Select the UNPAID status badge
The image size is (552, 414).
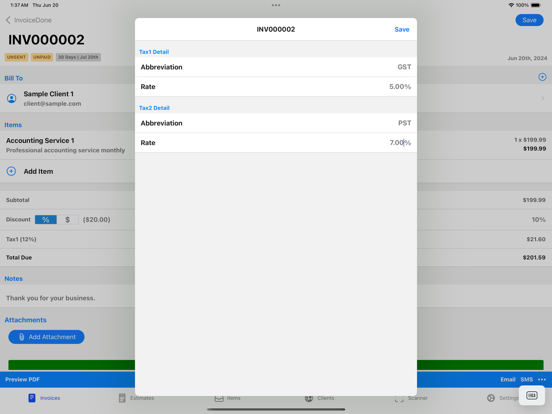pos(42,57)
